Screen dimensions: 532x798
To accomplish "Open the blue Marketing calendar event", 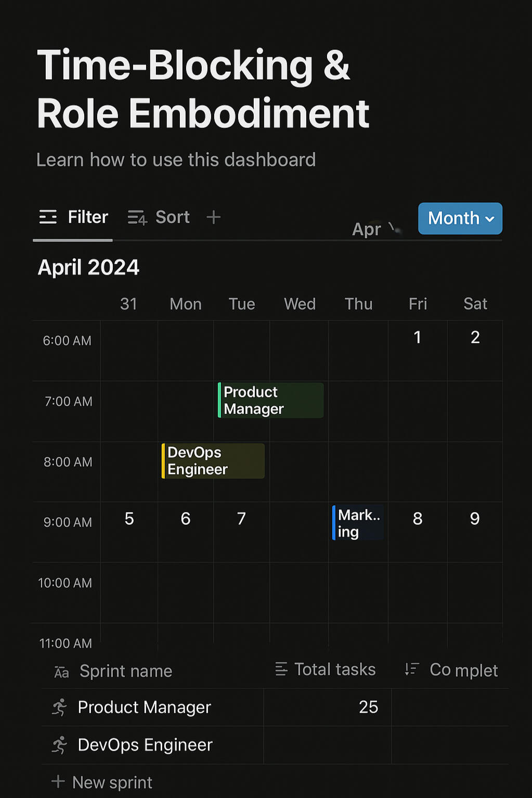I will point(358,523).
